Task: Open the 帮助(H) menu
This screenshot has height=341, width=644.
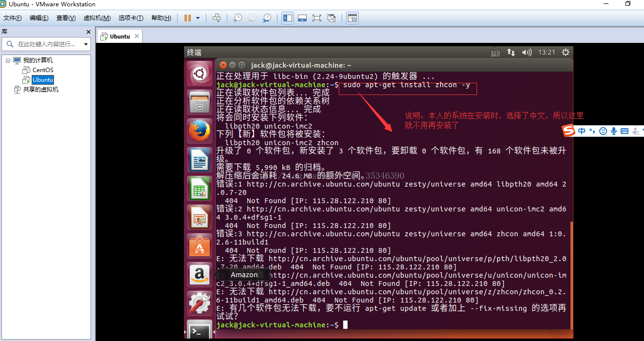Action: pyautogui.click(x=161, y=18)
